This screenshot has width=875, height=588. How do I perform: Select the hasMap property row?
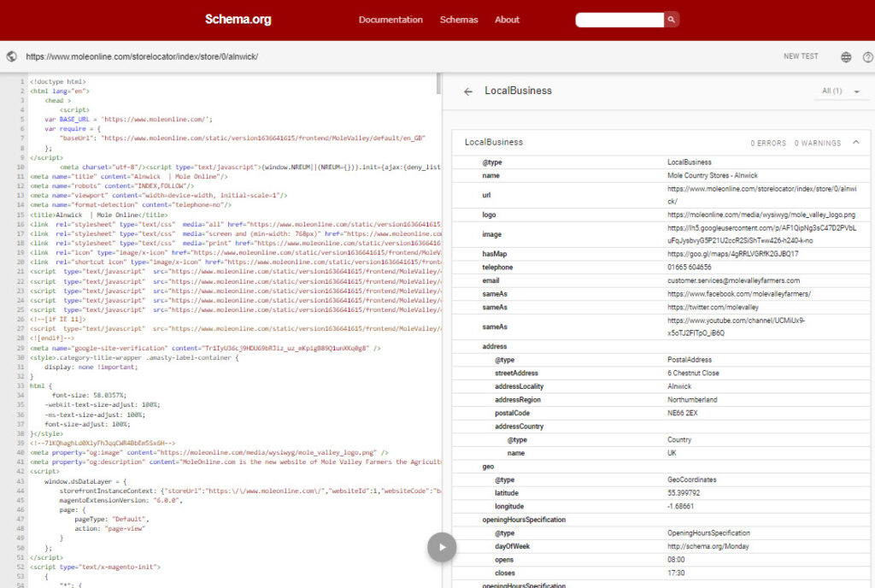coord(658,254)
